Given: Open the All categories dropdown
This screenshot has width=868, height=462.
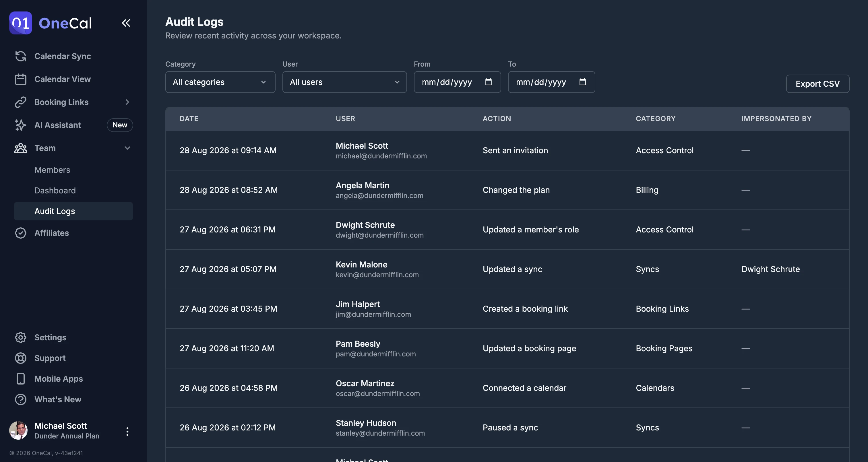Looking at the screenshot, I should (220, 82).
